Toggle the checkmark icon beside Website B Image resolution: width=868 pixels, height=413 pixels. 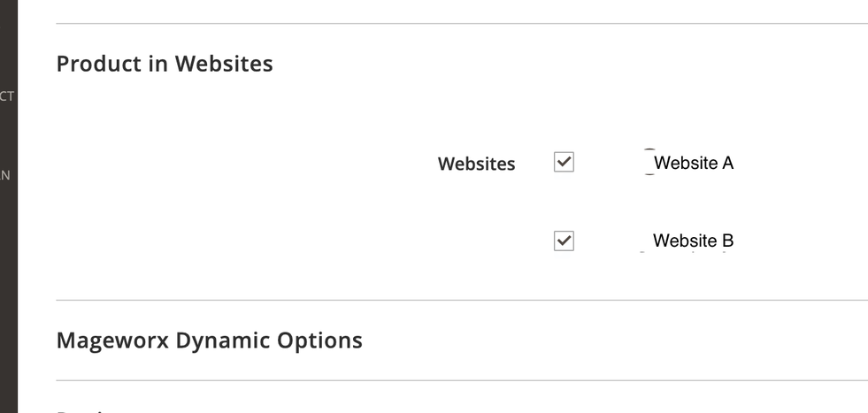(x=564, y=241)
